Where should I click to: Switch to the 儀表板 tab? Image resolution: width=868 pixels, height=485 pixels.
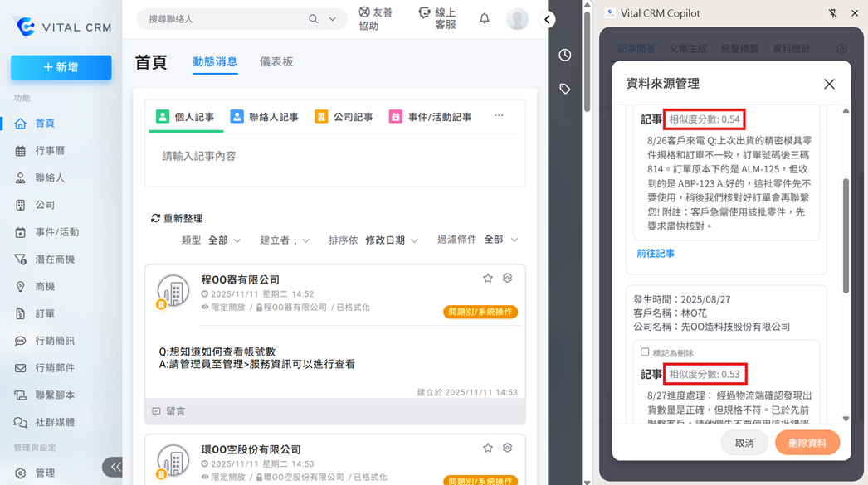point(276,61)
